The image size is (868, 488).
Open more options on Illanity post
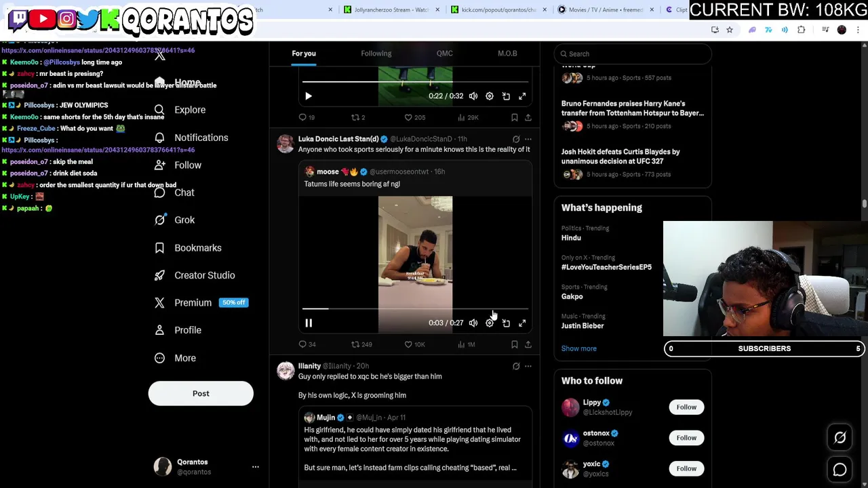[x=528, y=366]
